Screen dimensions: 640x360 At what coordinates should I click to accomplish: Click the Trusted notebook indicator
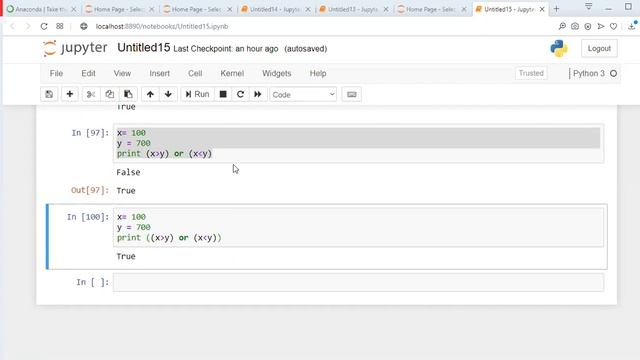point(531,73)
